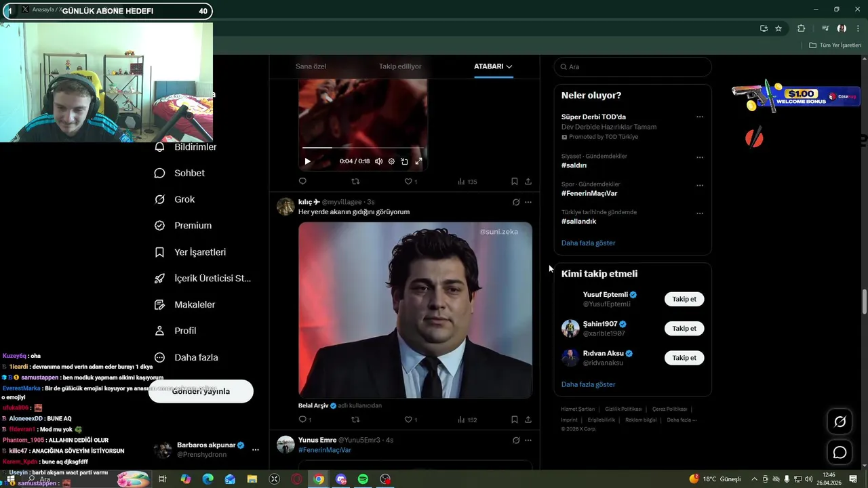Image resolution: width=868 pixels, height=488 pixels.
Task: Open floating Grok button
Action: 840,422
